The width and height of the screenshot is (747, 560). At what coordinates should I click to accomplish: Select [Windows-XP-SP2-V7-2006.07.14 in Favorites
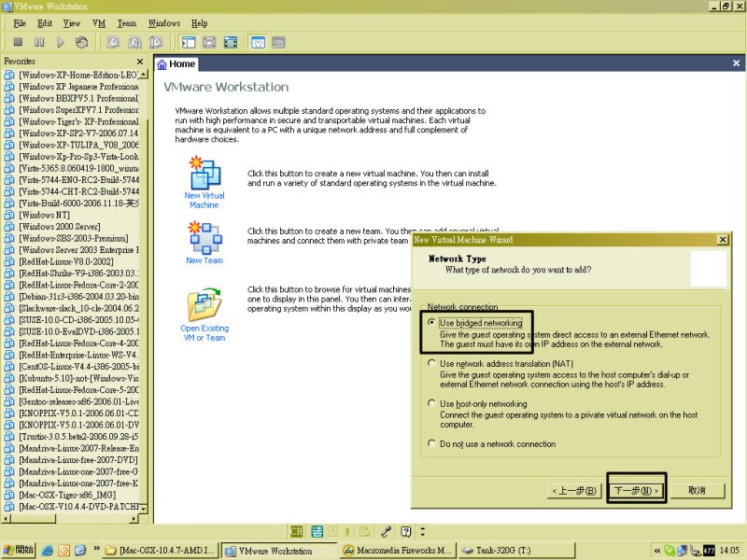click(78, 133)
